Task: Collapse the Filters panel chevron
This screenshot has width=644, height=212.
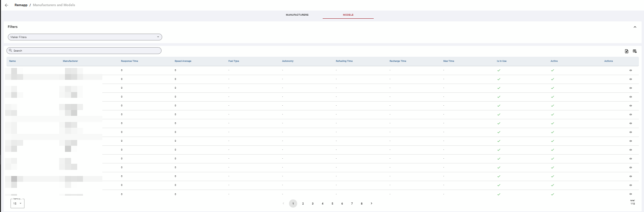Action: coord(635,27)
